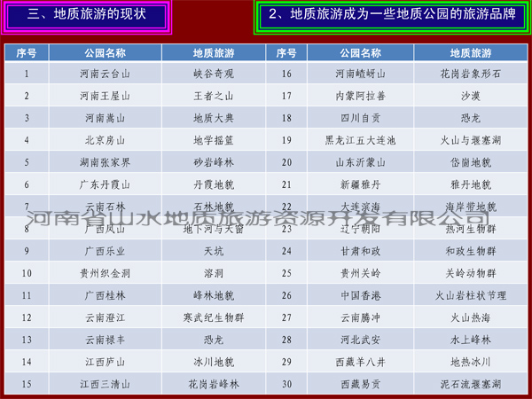The image size is (532, 399).
Task: Select the park '西藏易贡'
Action: tap(360, 384)
